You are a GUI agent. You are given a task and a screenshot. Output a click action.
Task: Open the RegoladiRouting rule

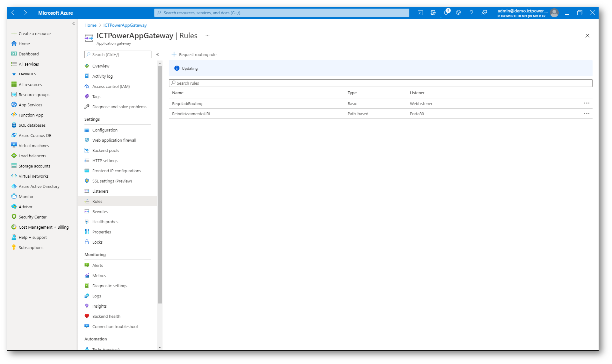(187, 103)
